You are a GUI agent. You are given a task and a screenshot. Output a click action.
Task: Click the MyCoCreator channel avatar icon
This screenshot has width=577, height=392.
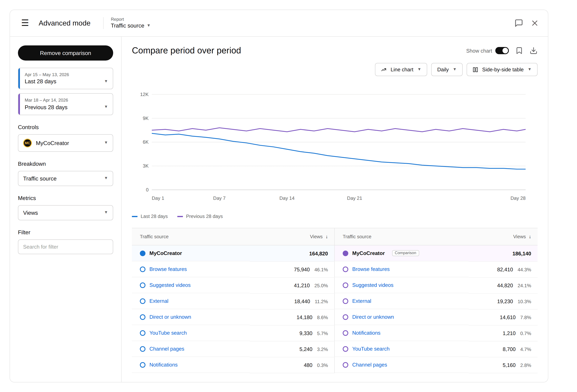tap(27, 143)
